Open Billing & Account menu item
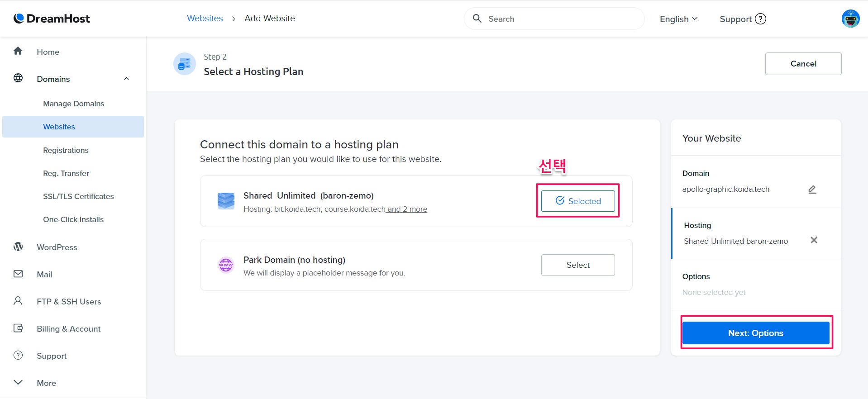The height and width of the screenshot is (399, 868). pos(69,329)
